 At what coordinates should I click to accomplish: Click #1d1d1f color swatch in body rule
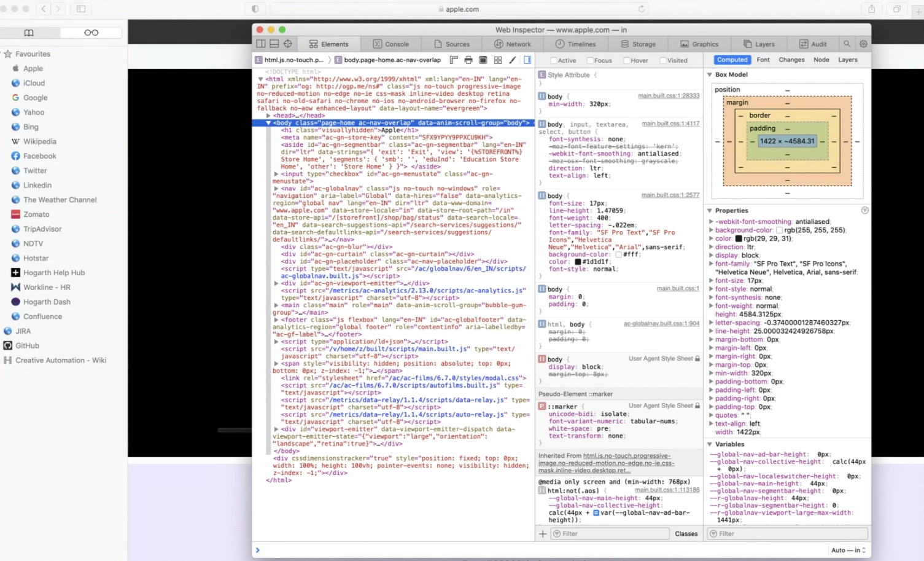pos(578,262)
